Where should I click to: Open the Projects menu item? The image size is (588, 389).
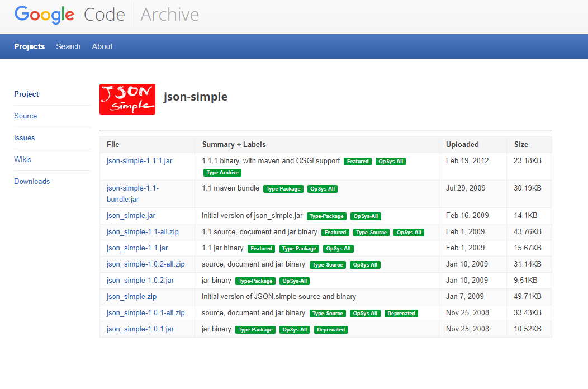29,46
